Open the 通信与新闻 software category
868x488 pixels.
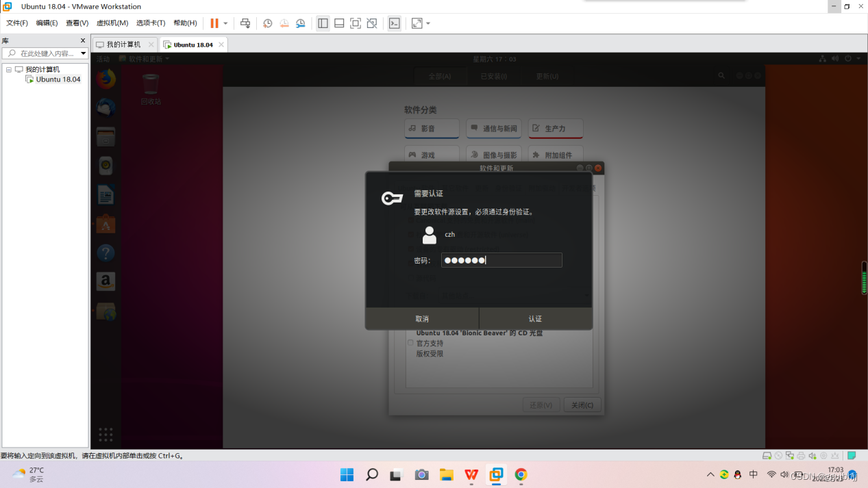pos(494,128)
